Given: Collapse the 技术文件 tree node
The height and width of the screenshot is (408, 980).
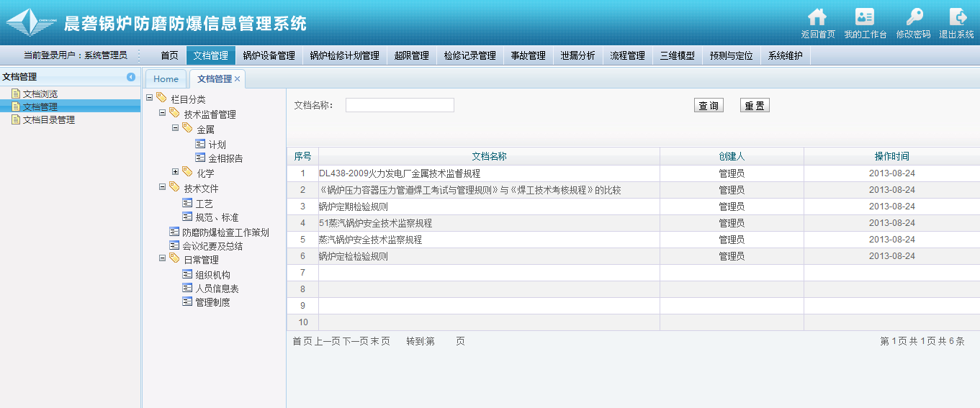Looking at the screenshot, I should click(x=162, y=187).
